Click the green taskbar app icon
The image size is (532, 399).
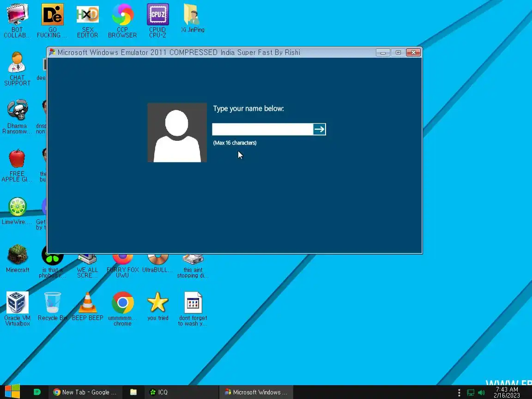point(37,392)
